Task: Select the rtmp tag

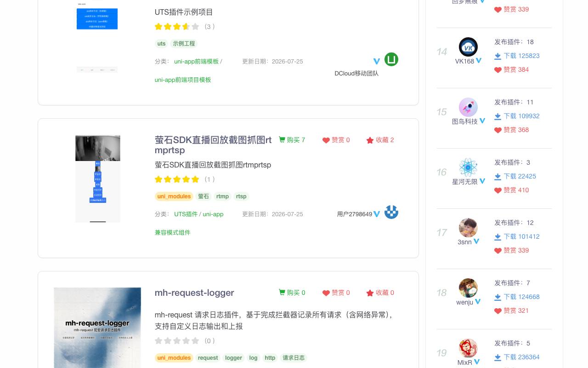Action: (x=222, y=196)
